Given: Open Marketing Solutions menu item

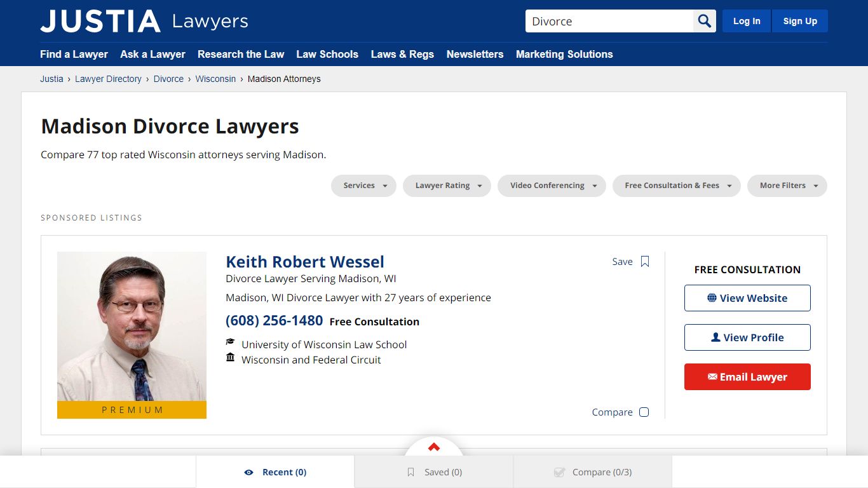Looking at the screenshot, I should [x=564, y=54].
